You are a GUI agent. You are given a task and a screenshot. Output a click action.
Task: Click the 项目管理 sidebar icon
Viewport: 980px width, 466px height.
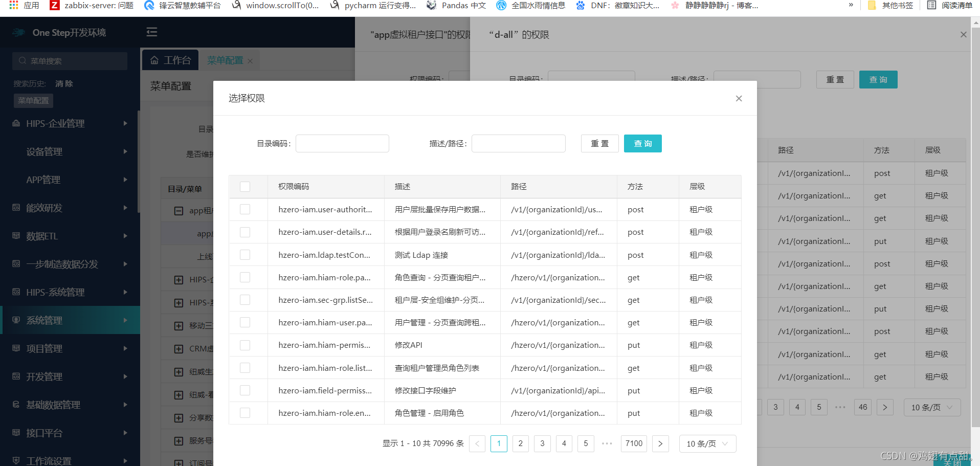[x=16, y=348]
